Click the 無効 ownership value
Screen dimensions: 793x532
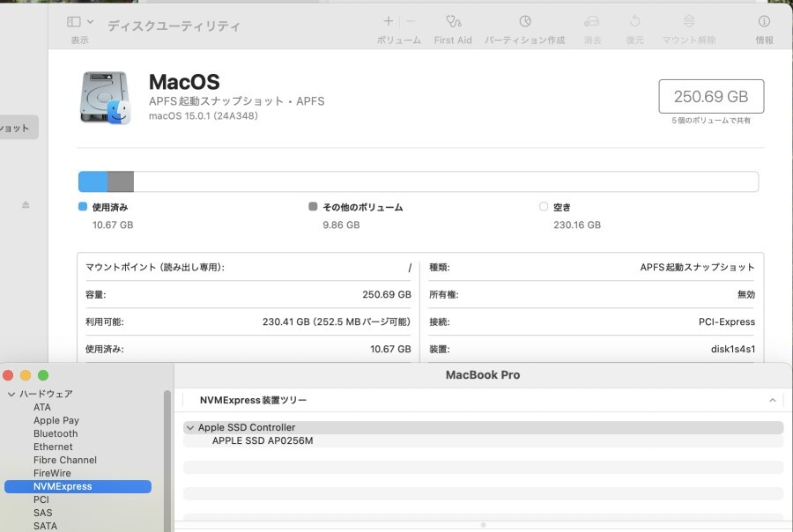746,294
